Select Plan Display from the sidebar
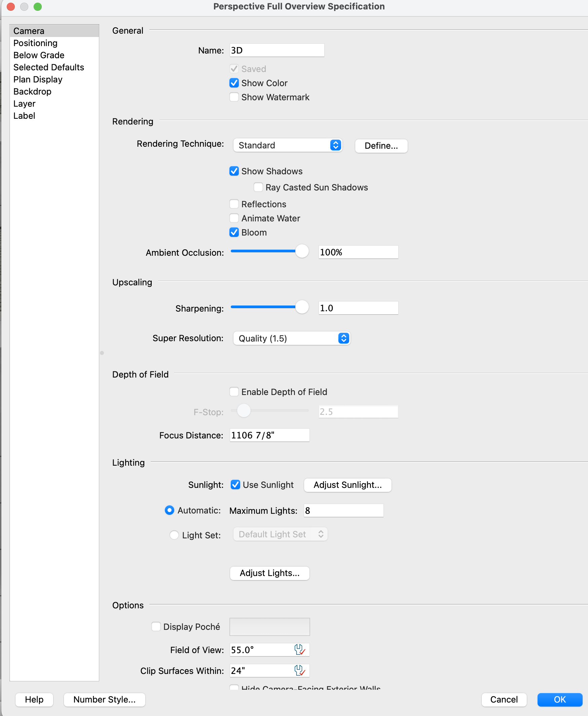Viewport: 588px width, 716px height. pos(38,79)
